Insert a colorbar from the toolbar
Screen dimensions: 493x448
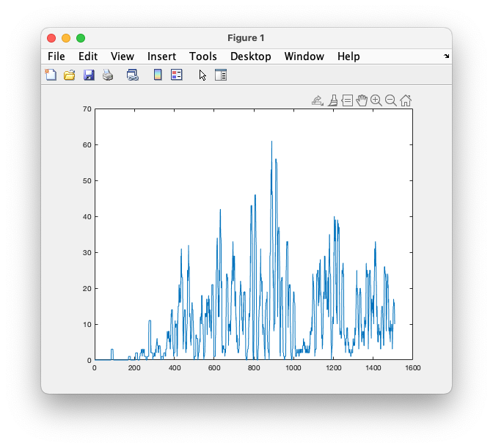[157, 75]
